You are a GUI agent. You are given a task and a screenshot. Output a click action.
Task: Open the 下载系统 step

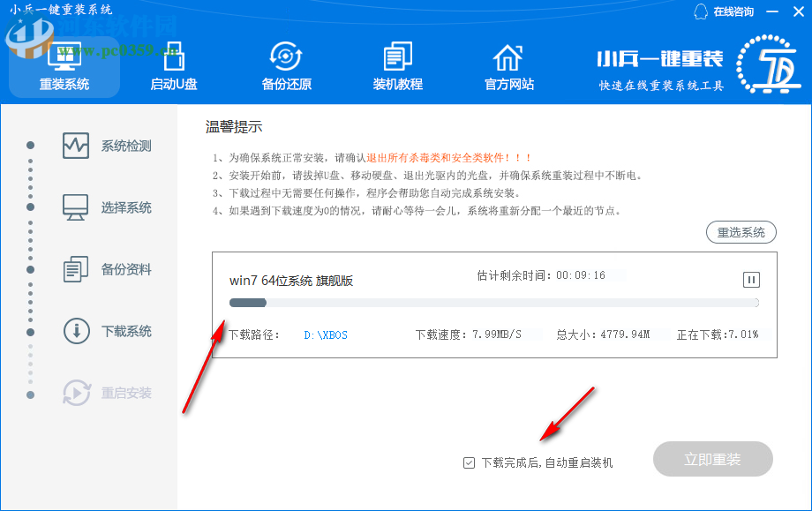[117, 332]
